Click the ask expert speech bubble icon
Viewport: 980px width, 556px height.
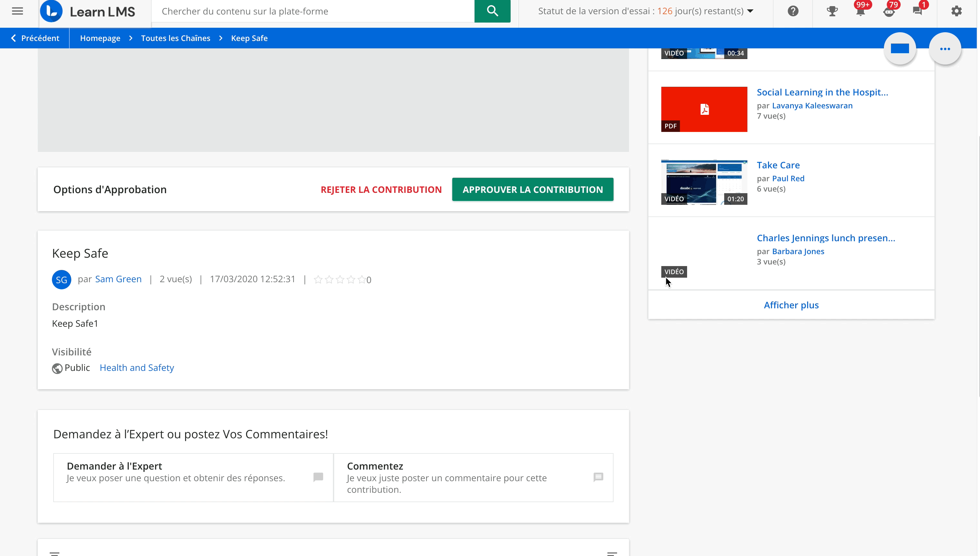click(318, 477)
